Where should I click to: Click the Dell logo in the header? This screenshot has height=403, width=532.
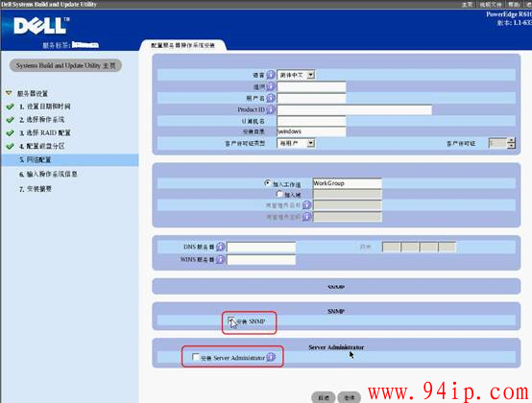point(41,25)
